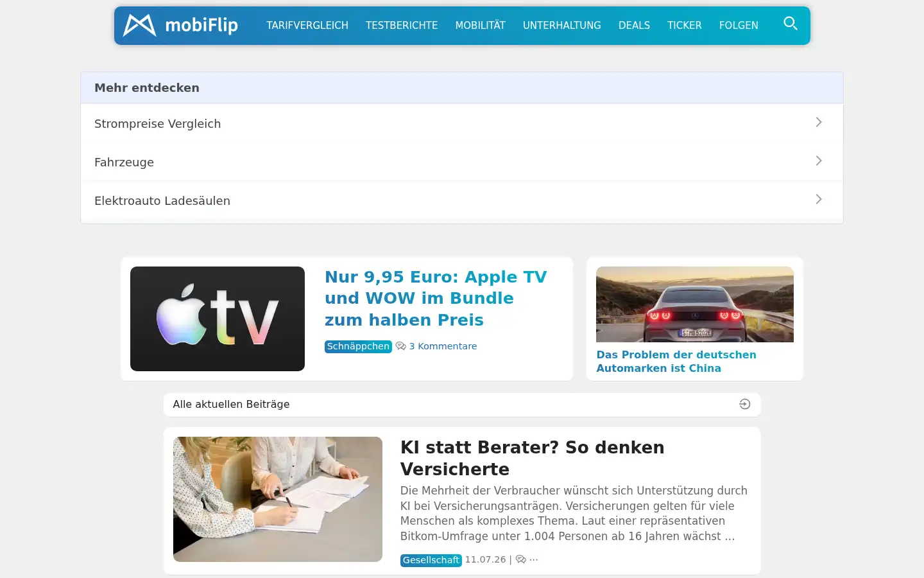Click the chevron beside Strompreise Vergleich
The width and height of the screenshot is (924, 578).
pyautogui.click(x=819, y=122)
